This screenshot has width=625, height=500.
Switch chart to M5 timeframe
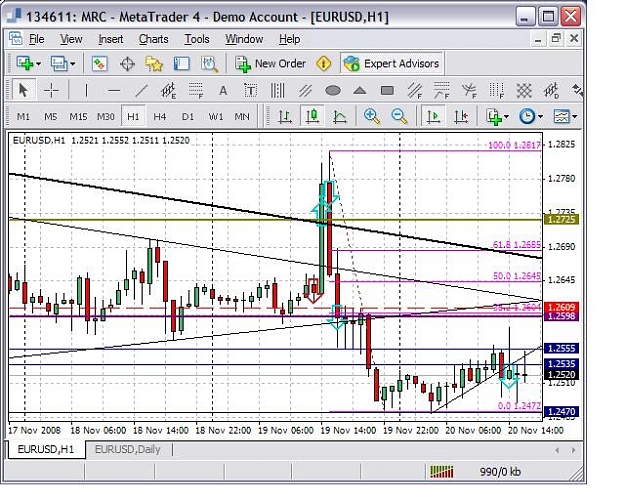pos(51,117)
